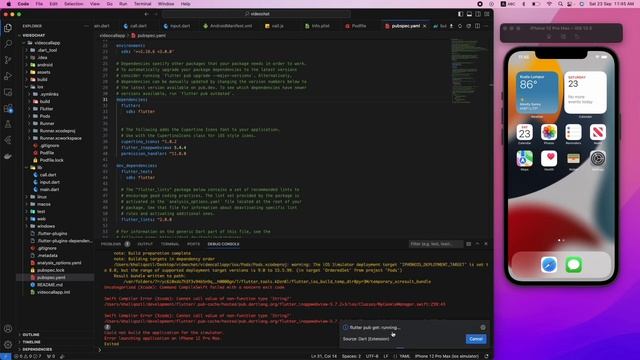This screenshot has height=360, width=640.
Task: Maximize the bottom panel with the chevron
Action: (478, 244)
